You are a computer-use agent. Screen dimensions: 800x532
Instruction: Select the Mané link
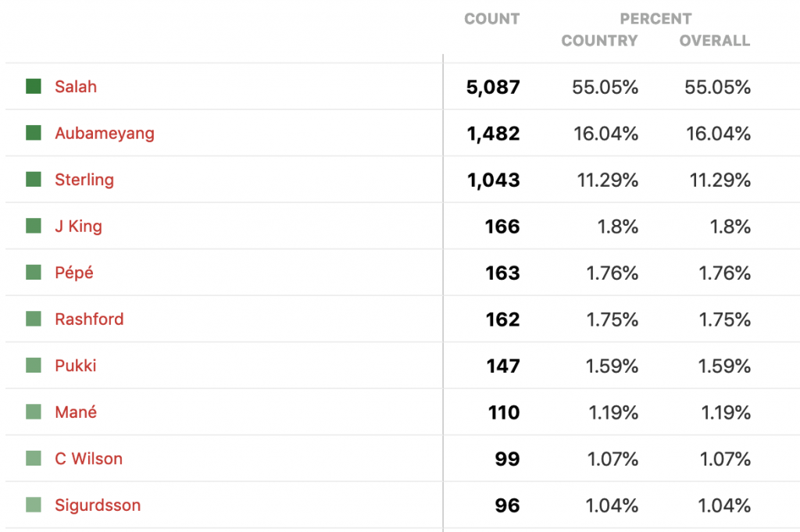76,412
